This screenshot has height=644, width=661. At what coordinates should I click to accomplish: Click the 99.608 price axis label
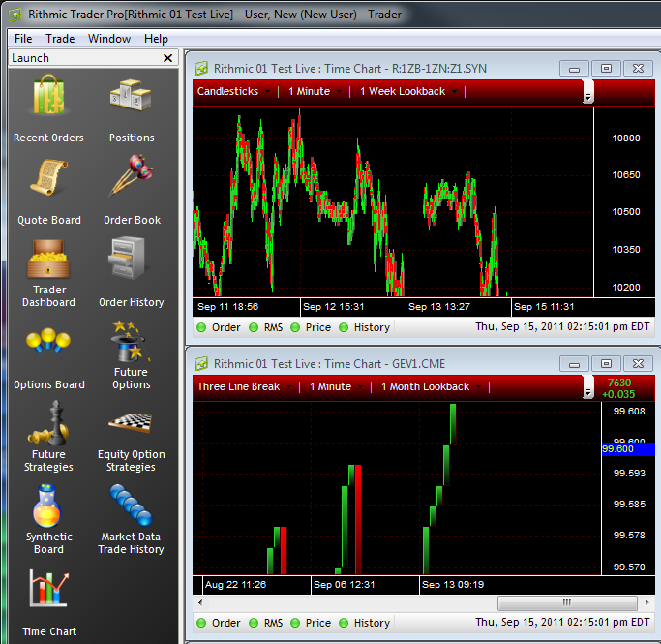click(x=629, y=412)
